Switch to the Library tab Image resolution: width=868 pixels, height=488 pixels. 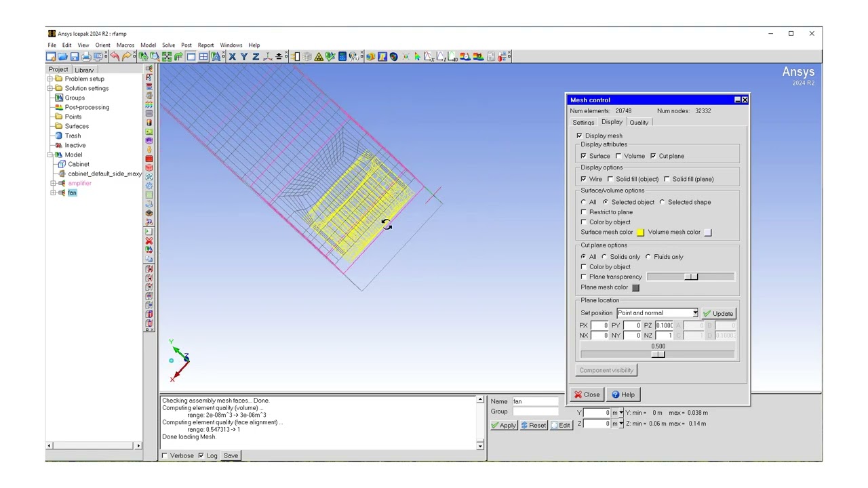[x=84, y=70]
